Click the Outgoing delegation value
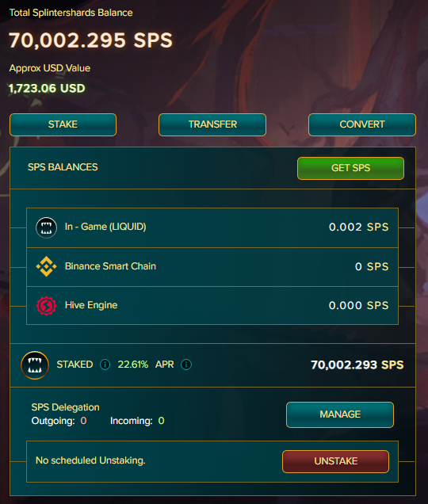Image resolution: width=428 pixels, height=504 pixels. point(83,421)
